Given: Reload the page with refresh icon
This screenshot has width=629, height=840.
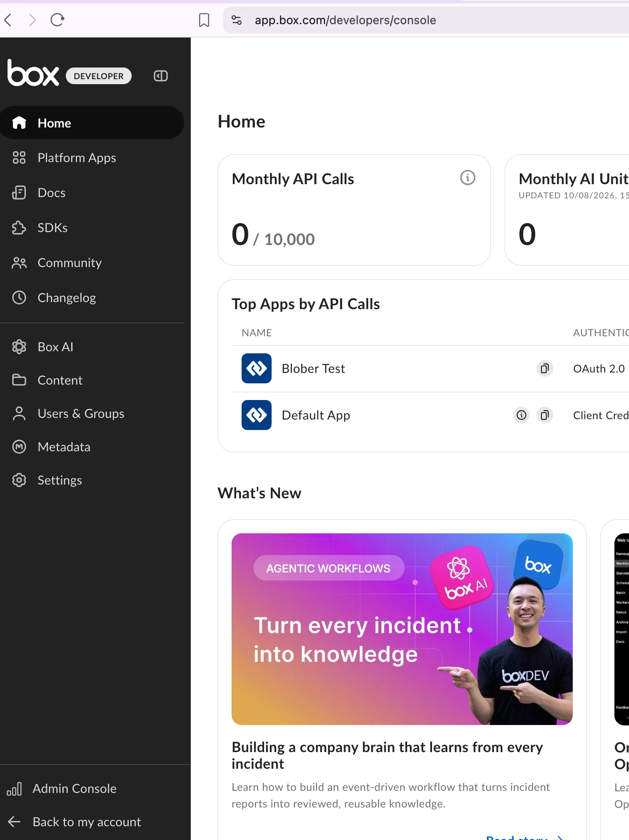Looking at the screenshot, I should [57, 20].
